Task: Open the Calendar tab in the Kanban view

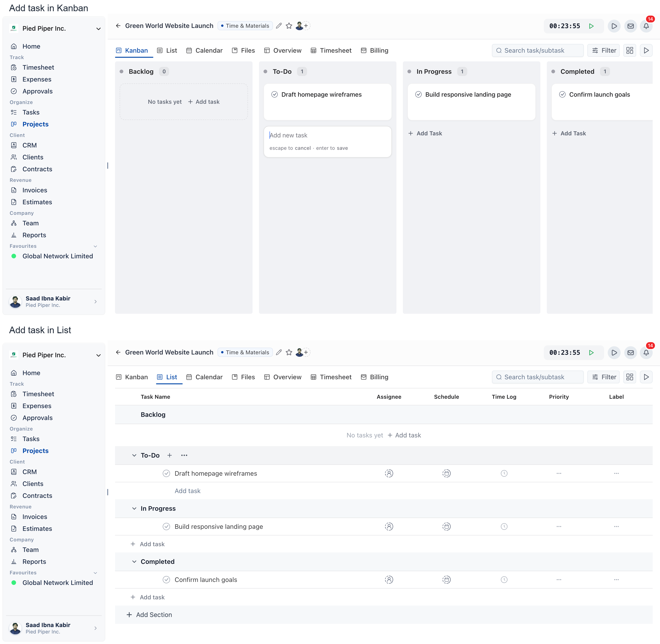Action: tap(204, 50)
